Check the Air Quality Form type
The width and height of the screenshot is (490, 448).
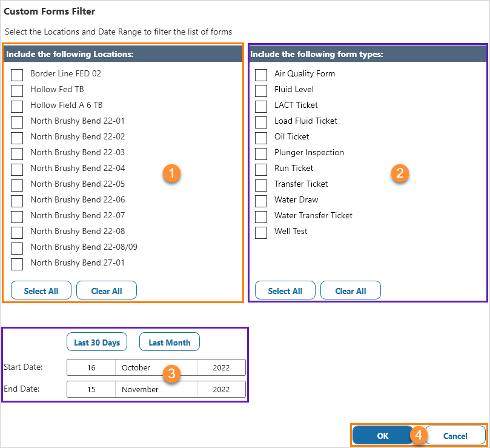pyautogui.click(x=261, y=75)
